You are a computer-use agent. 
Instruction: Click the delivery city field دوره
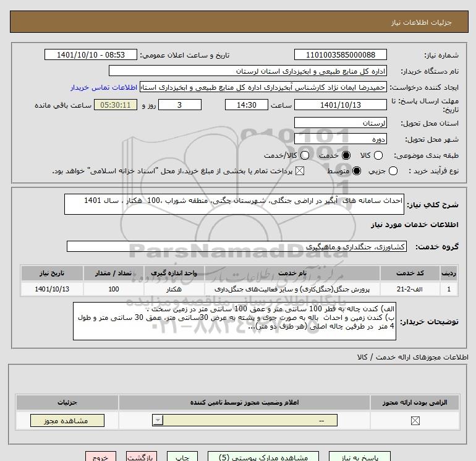(x=340, y=139)
